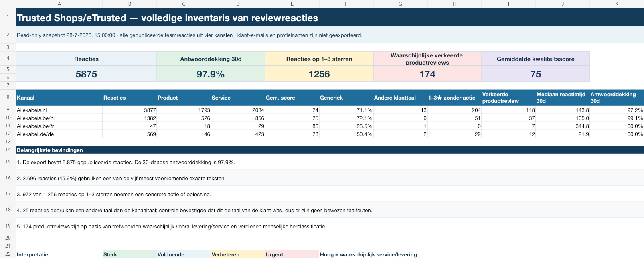
Task: Select coverage 97.2% in Allekabels.nl row
Action: [x=617, y=110]
